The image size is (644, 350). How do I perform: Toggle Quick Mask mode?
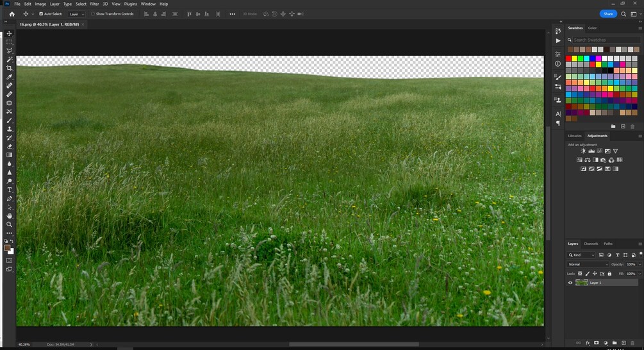point(10,260)
